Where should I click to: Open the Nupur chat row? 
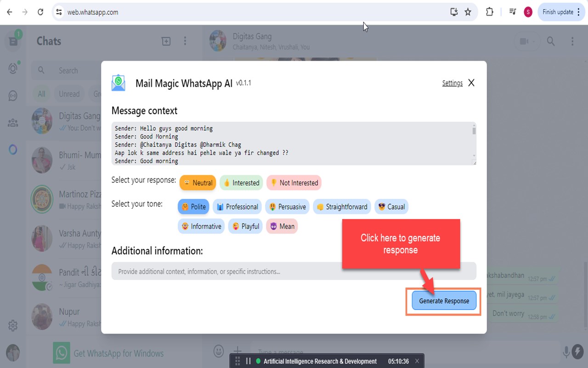tap(64, 317)
